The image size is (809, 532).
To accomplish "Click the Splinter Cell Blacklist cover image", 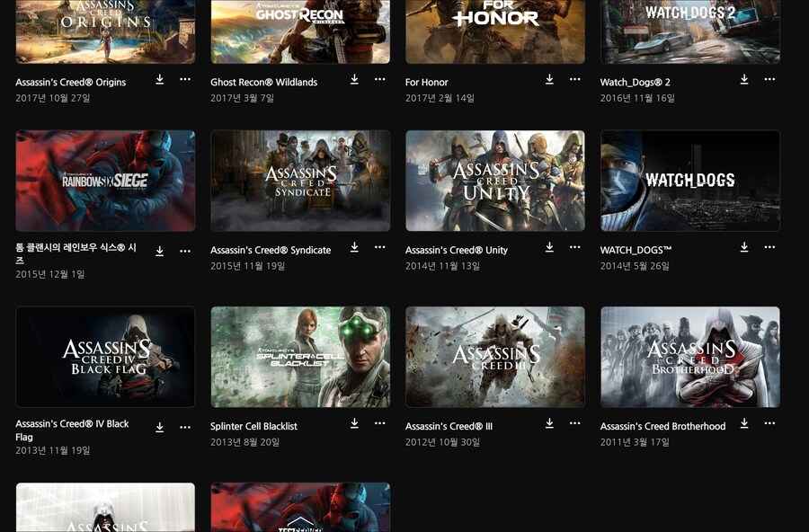I will coord(300,357).
